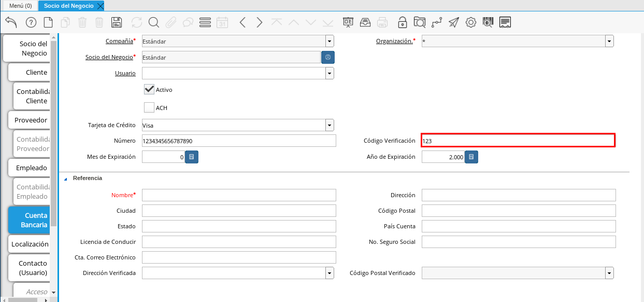Go to the next record arrow

260,22
